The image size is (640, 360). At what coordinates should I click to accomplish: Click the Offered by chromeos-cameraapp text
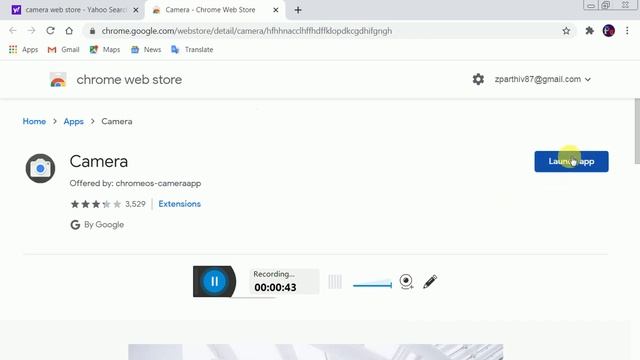(135, 183)
